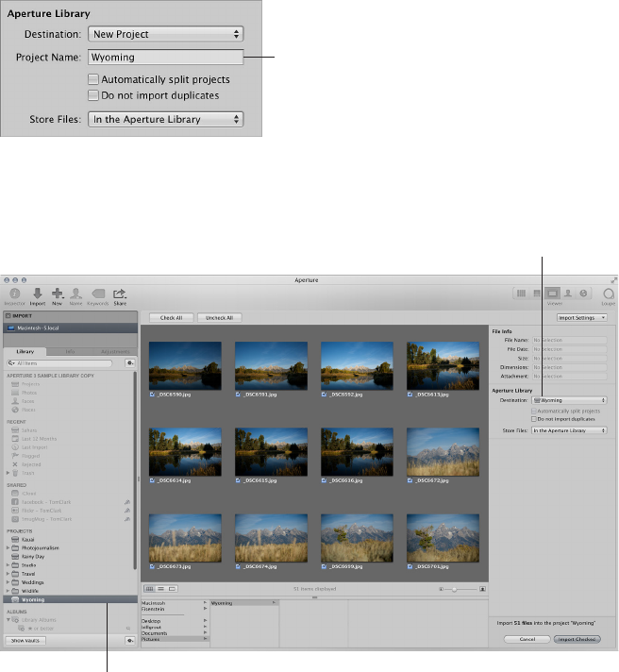
Task: Switch to the Info tab
Action: (x=70, y=351)
